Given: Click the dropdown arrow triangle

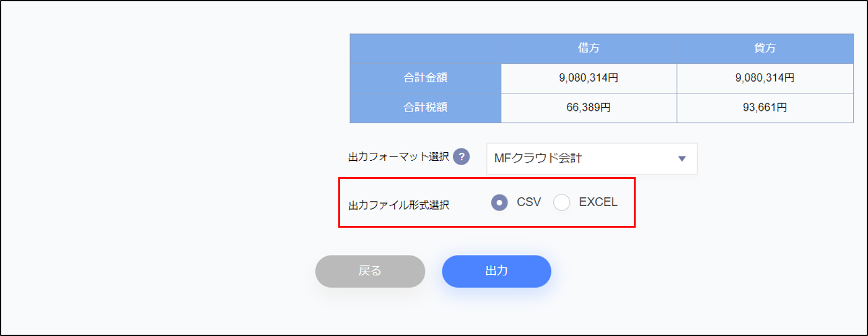Looking at the screenshot, I should click(682, 158).
